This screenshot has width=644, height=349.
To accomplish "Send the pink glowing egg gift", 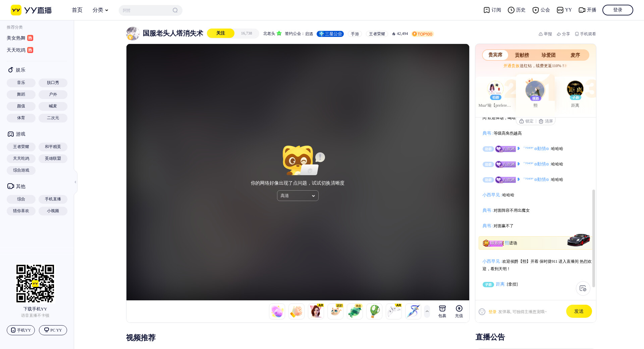I will (x=277, y=311).
